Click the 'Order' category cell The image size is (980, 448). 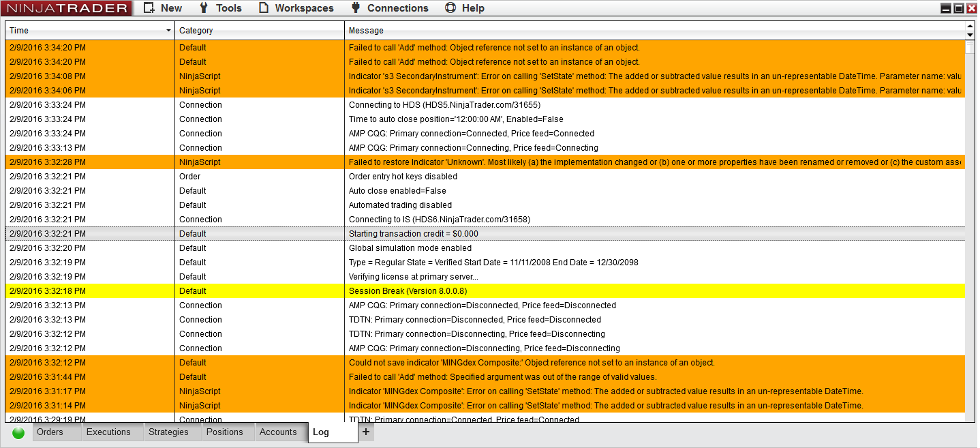(x=260, y=177)
